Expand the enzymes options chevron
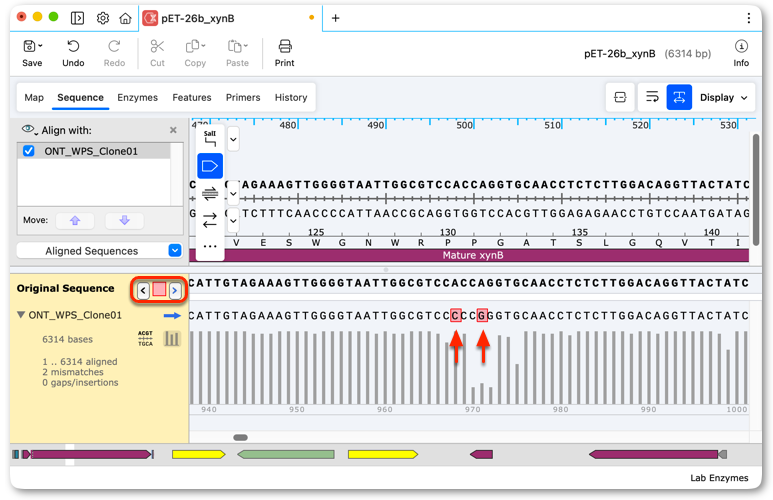 point(233,140)
